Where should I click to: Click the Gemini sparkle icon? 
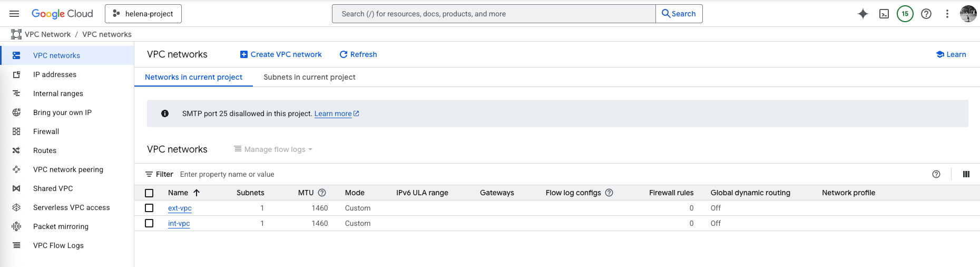(863, 14)
